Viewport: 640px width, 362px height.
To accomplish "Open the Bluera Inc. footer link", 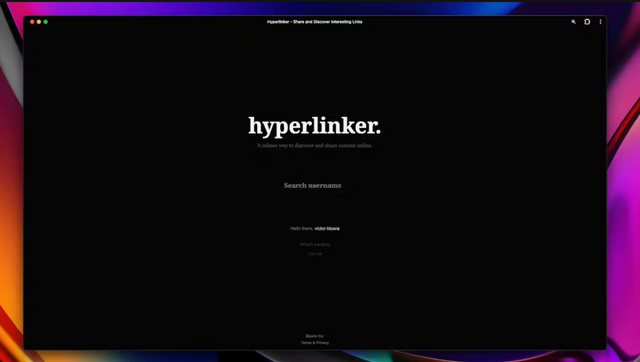I will pos(315,336).
